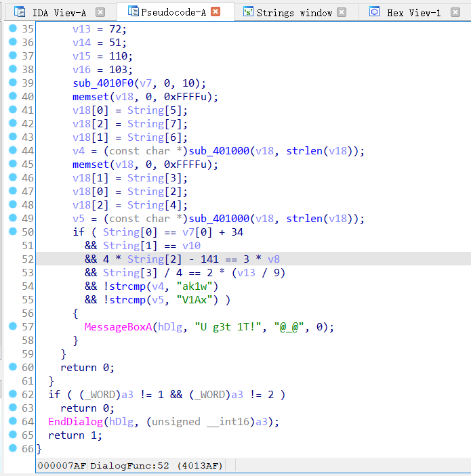This screenshot has height=476, width=471.
Task: Close the IDA View-A tab
Action: click(100, 12)
